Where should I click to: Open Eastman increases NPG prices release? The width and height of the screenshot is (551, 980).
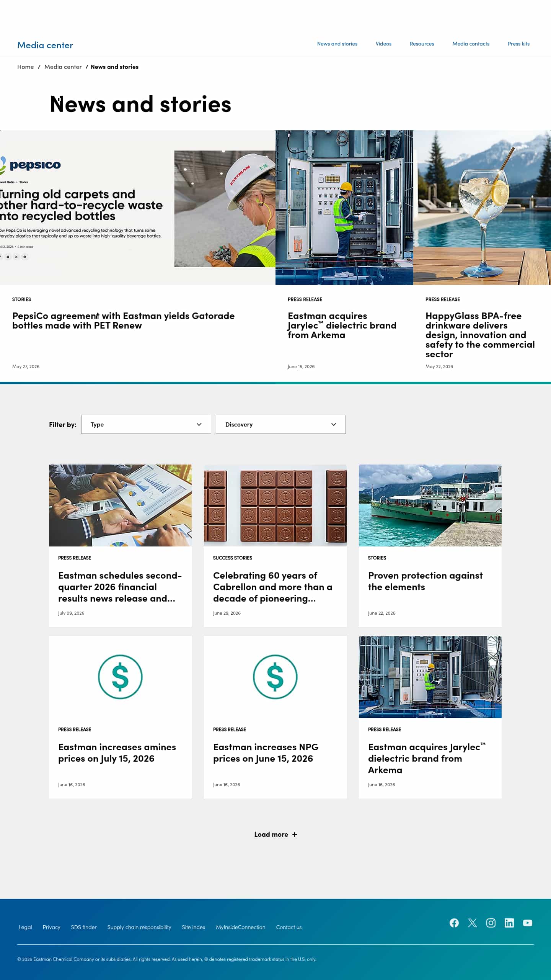pos(266,753)
